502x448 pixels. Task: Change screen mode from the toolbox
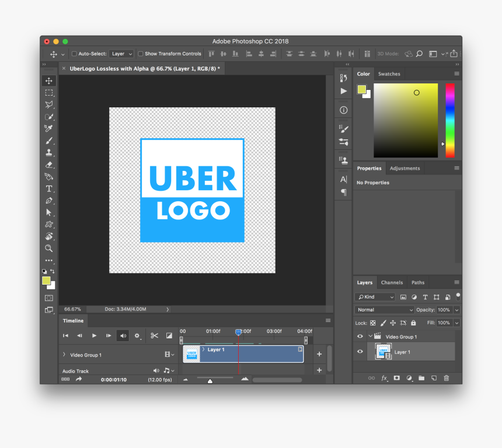[49, 310]
